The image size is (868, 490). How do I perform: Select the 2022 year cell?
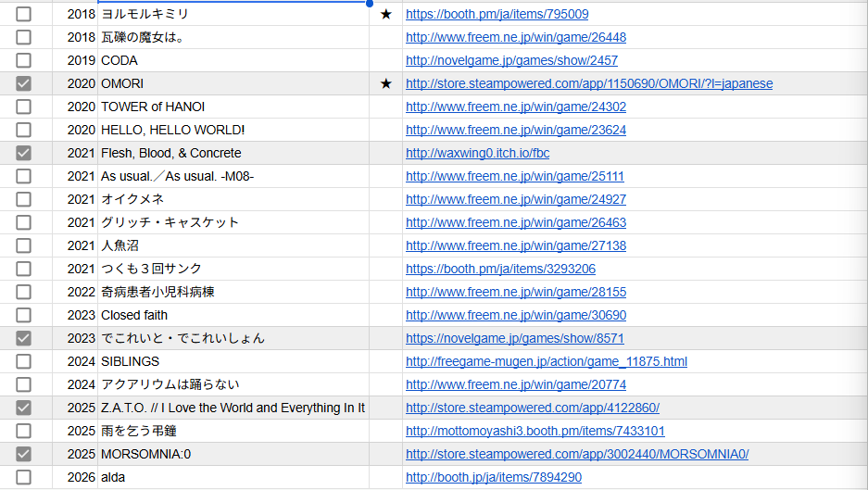75,292
